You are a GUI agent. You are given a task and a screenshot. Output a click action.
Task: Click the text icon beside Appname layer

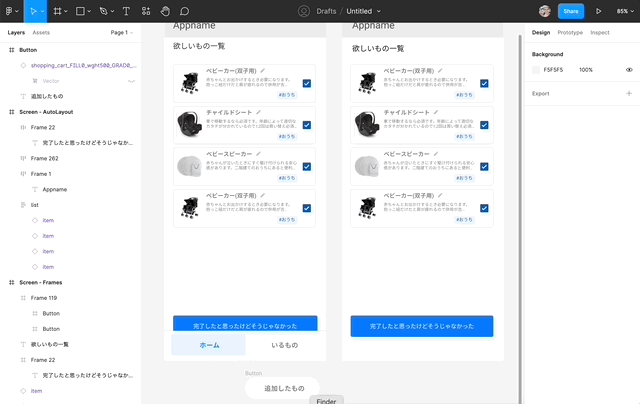point(35,189)
